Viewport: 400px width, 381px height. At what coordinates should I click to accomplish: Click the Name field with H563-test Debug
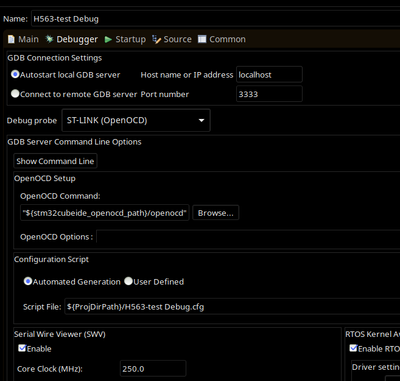[215, 19]
